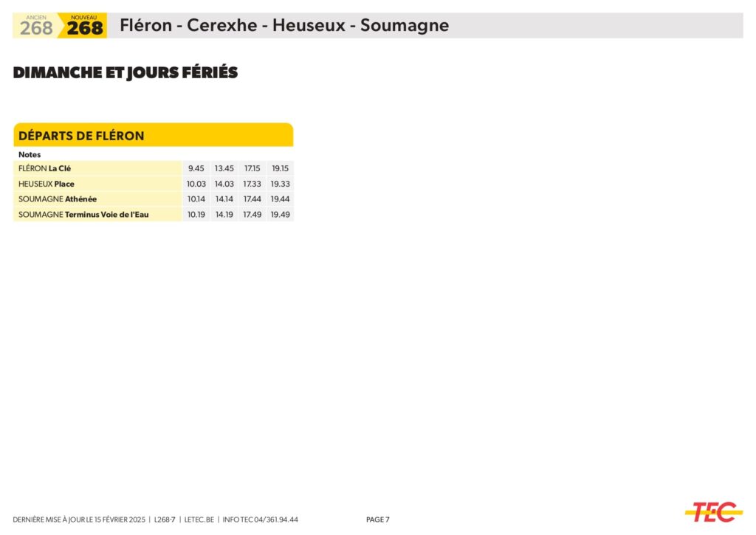Click the yellow NOUVEAU 268 badge
Image resolution: width=756 pixels, height=535 pixels.
pos(85,27)
